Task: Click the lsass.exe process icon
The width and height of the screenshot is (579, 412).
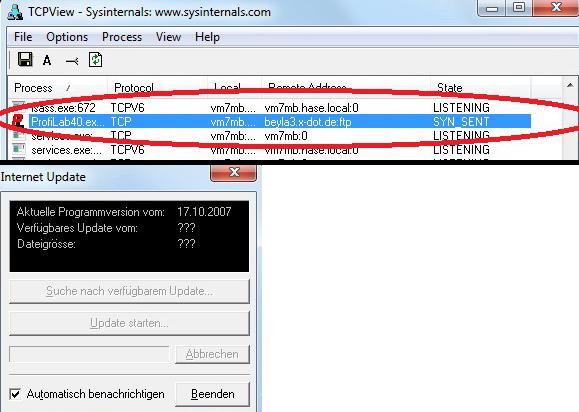Action: [x=19, y=106]
